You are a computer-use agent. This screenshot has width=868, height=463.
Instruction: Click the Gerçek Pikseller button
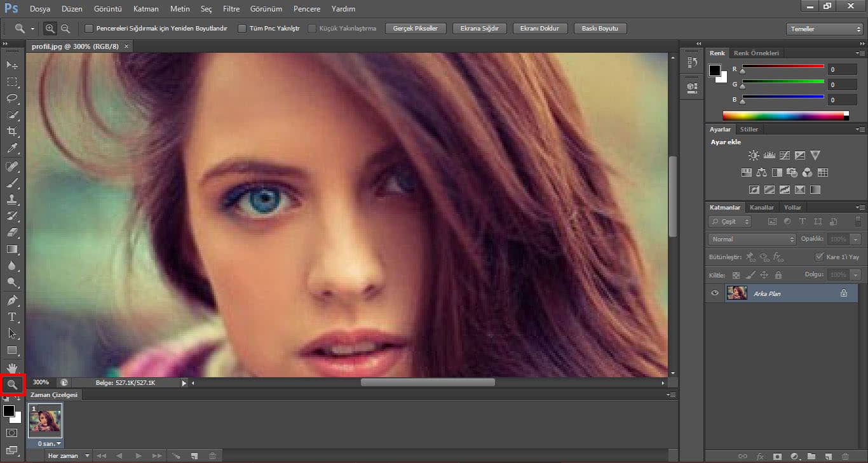point(416,29)
